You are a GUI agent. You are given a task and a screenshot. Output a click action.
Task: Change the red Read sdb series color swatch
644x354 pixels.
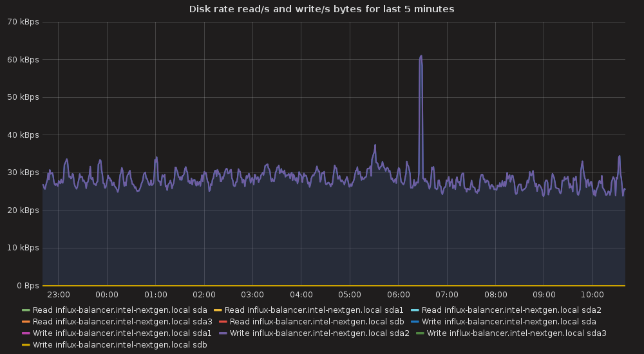(x=223, y=322)
